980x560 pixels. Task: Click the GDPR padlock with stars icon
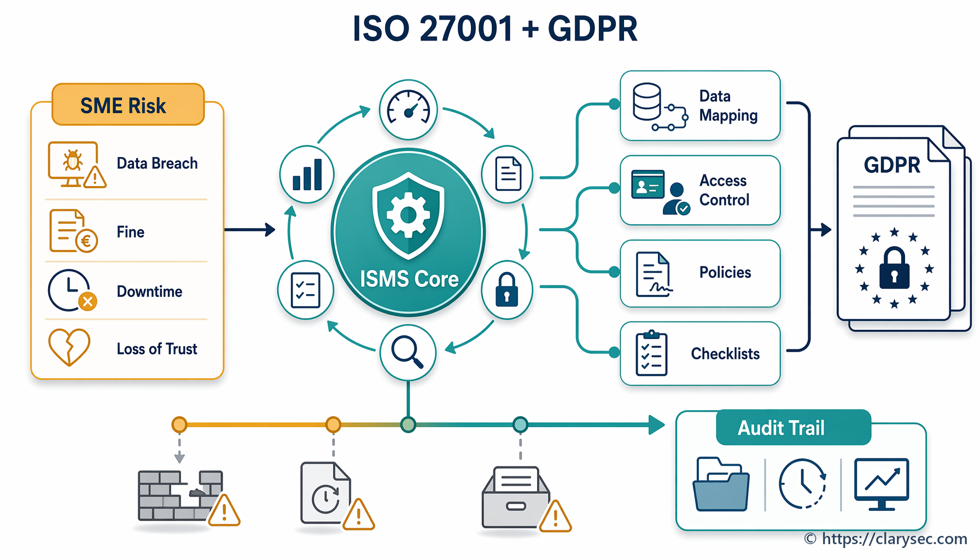coord(894,267)
